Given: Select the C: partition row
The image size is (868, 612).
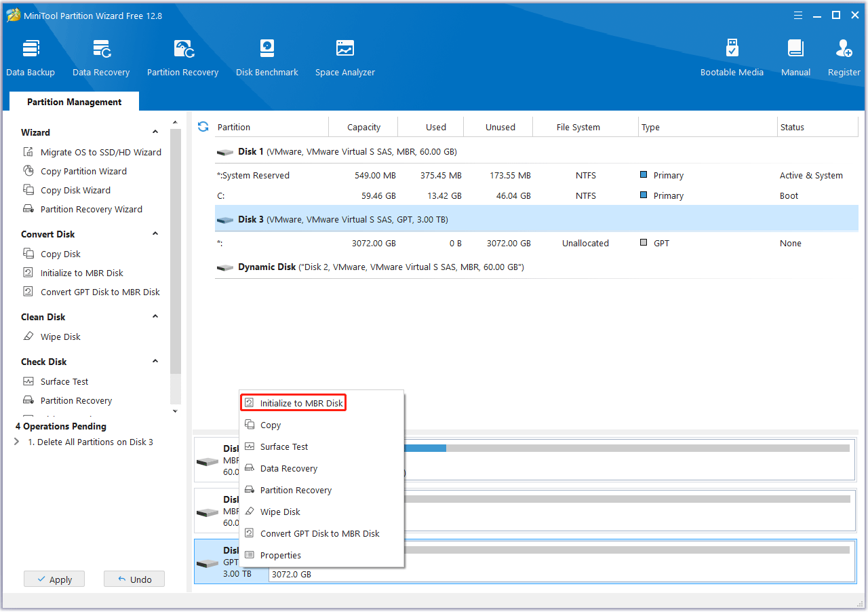Looking at the screenshot, I should [x=536, y=195].
